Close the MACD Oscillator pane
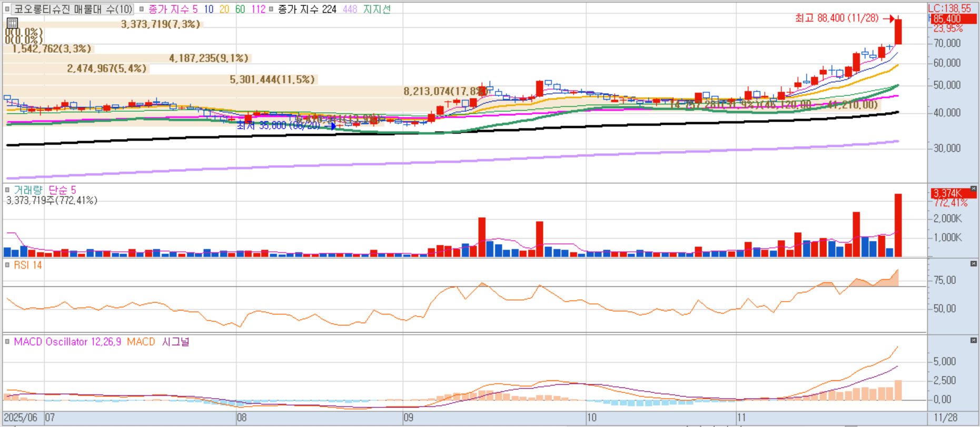 (x=973, y=340)
